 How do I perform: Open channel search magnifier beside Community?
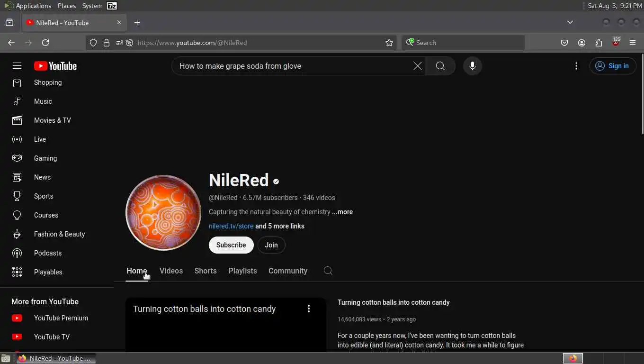(x=328, y=271)
